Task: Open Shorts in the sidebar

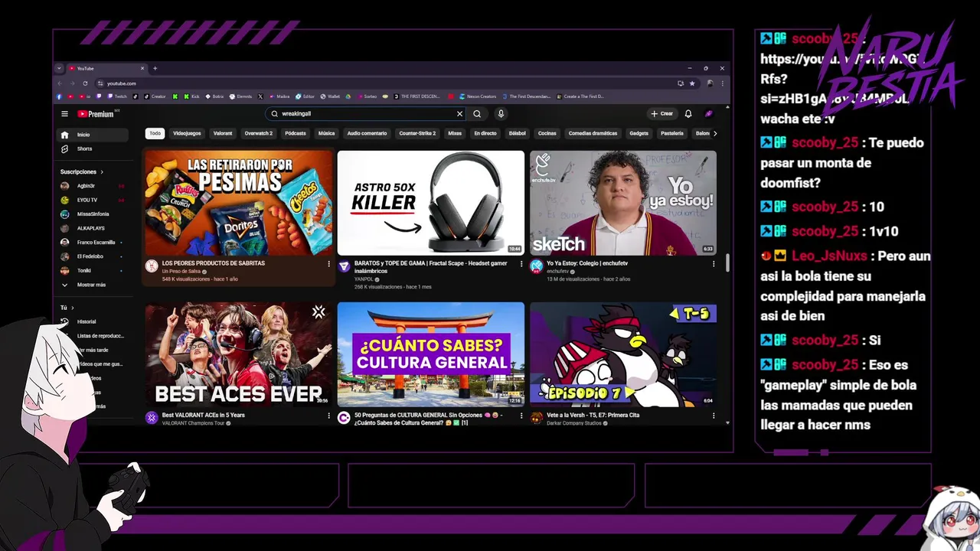Action: click(x=93, y=148)
